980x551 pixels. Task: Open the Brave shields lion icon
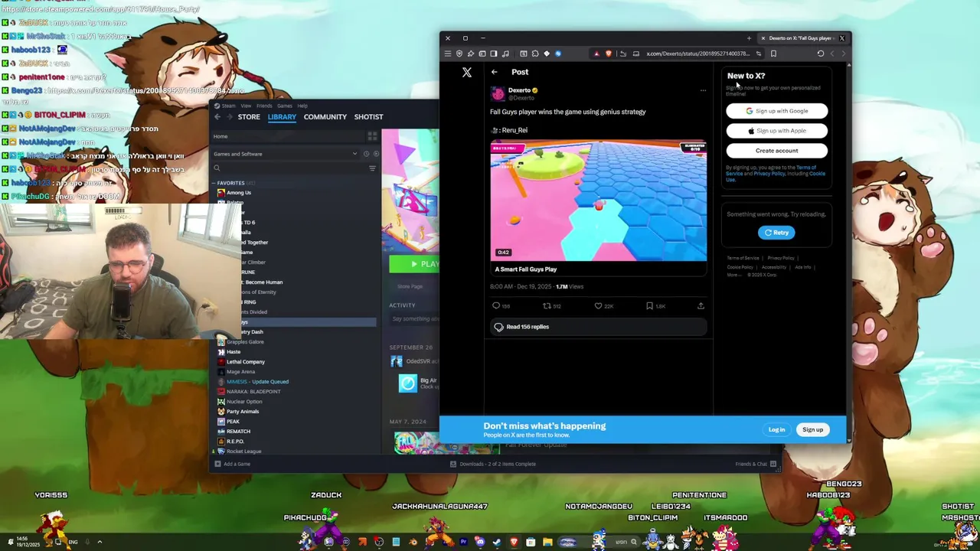click(x=609, y=54)
